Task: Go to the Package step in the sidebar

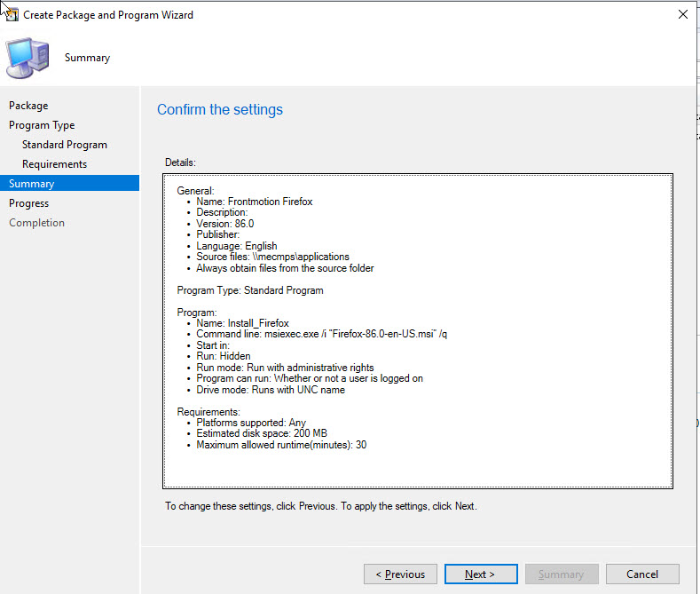Action: coord(28,106)
